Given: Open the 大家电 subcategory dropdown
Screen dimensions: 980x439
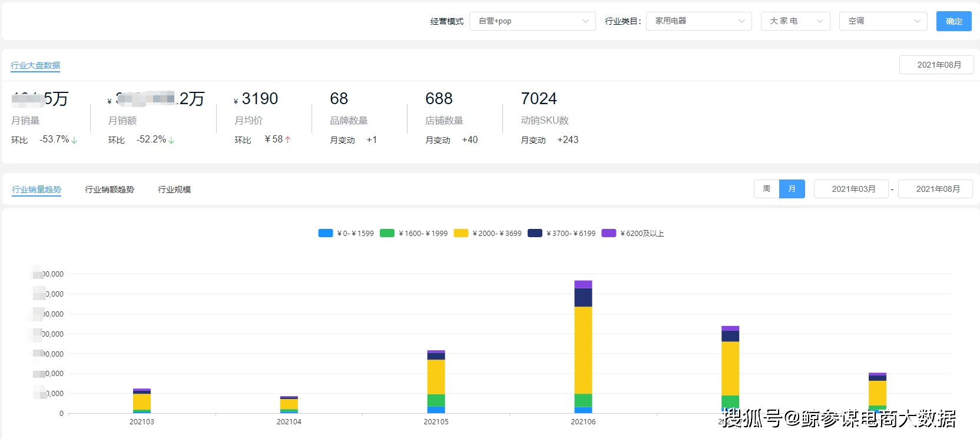Looking at the screenshot, I should (795, 21).
